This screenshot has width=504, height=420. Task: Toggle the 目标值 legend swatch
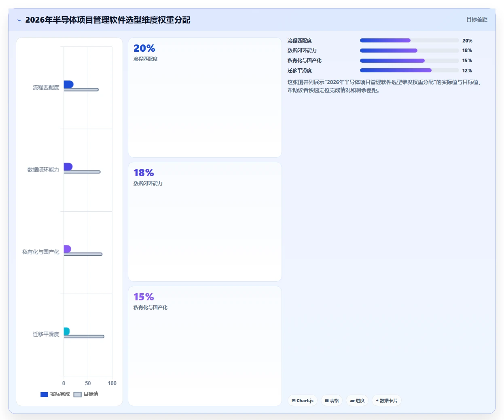pos(77,394)
